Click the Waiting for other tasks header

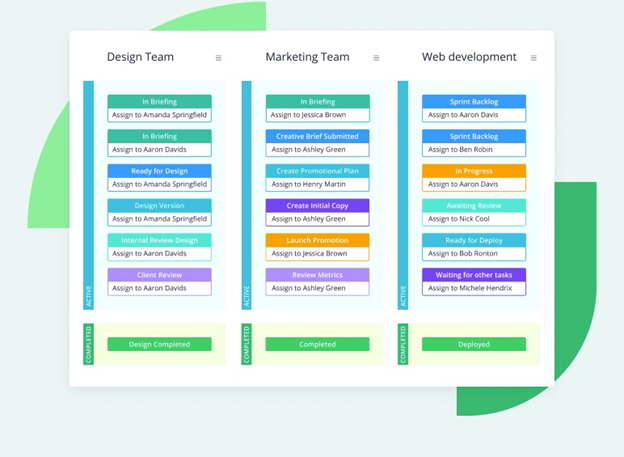click(x=474, y=275)
